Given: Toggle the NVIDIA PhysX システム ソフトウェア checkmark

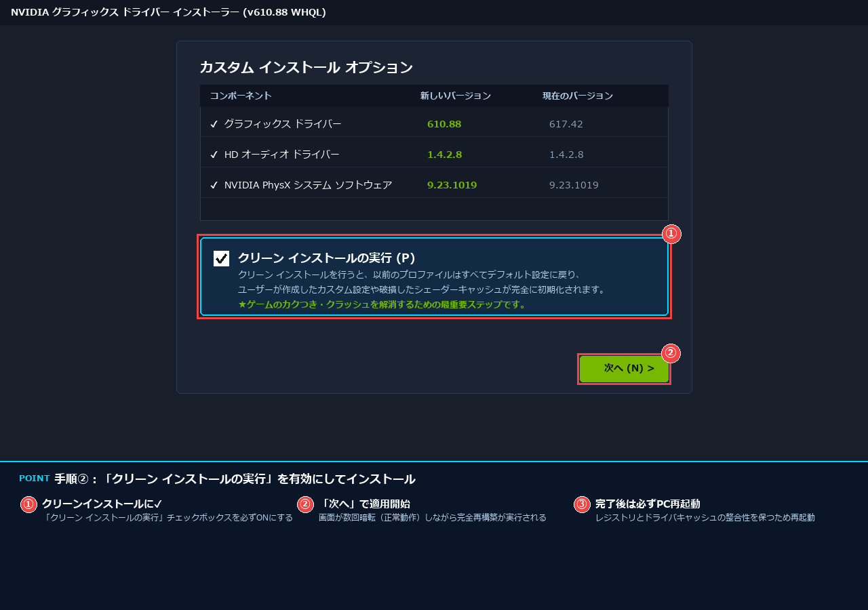Looking at the screenshot, I should (214, 185).
